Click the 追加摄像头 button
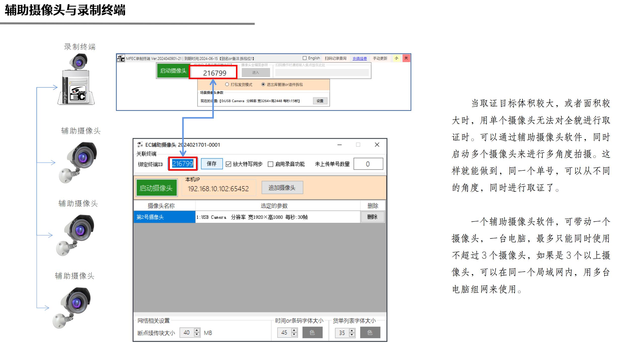Image resolution: width=644 pixels, height=362 pixels. click(x=282, y=188)
